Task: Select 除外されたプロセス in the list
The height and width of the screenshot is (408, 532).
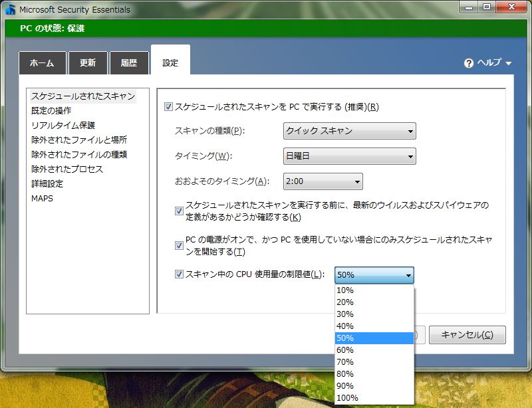Action: (67, 169)
